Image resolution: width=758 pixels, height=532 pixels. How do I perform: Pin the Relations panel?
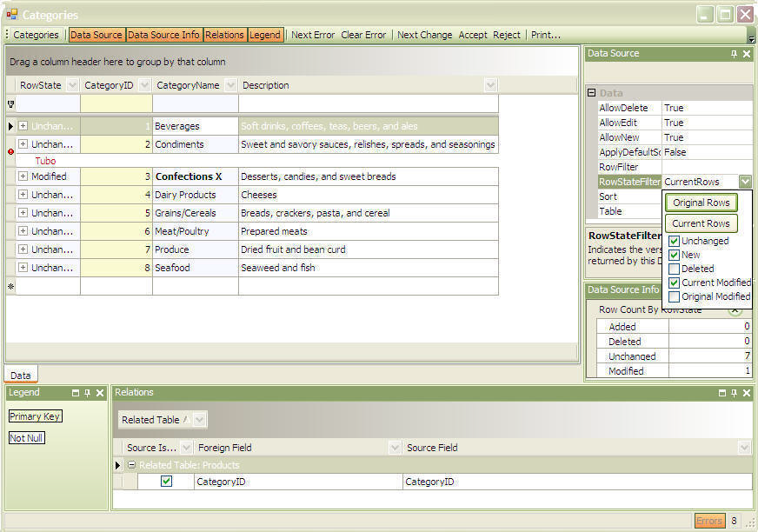[x=733, y=393]
